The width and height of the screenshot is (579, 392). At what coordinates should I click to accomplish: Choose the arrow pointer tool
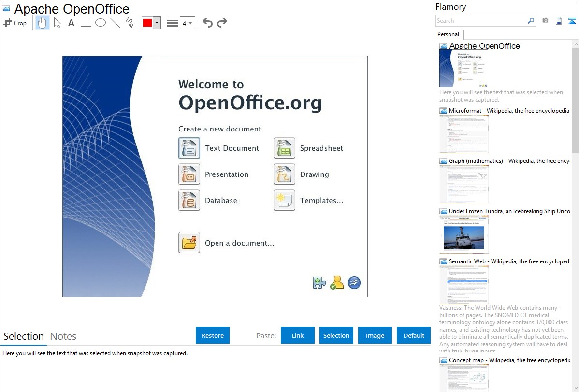pyautogui.click(x=57, y=23)
